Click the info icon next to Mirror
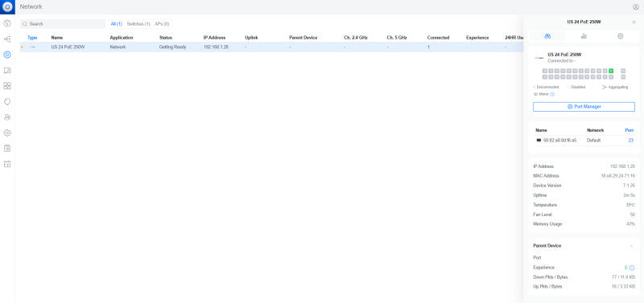This screenshot has height=303, width=644. 552,94
